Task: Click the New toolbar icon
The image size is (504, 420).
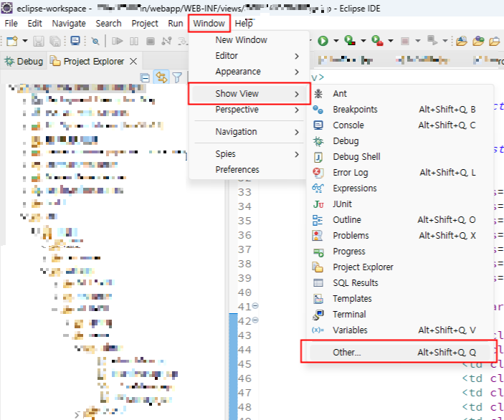Action: point(12,41)
